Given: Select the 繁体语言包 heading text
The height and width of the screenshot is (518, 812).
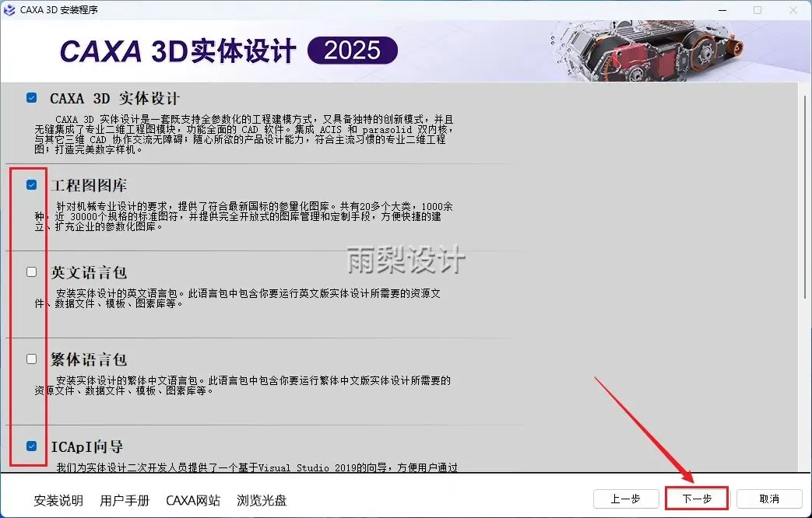Looking at the screenshot, I should (89, 359).
